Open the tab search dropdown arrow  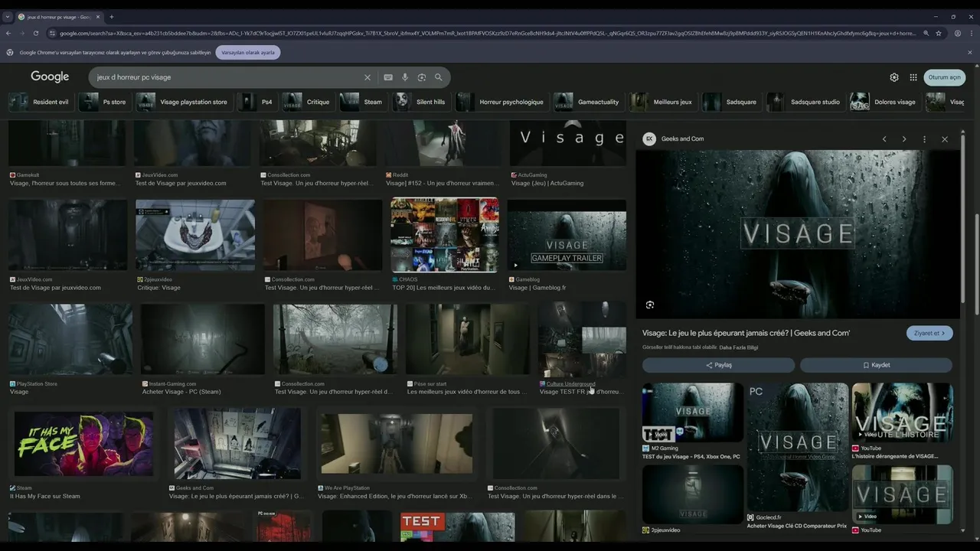coord(8,17)
